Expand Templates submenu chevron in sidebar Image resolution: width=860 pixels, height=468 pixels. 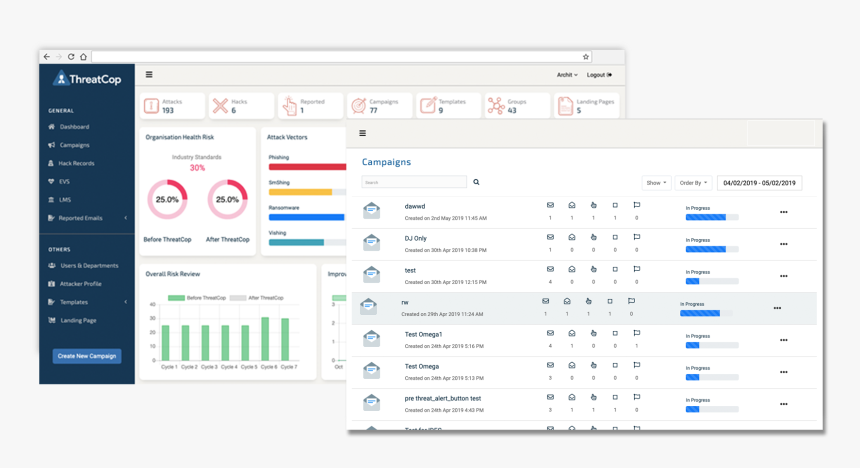point(126,302)
